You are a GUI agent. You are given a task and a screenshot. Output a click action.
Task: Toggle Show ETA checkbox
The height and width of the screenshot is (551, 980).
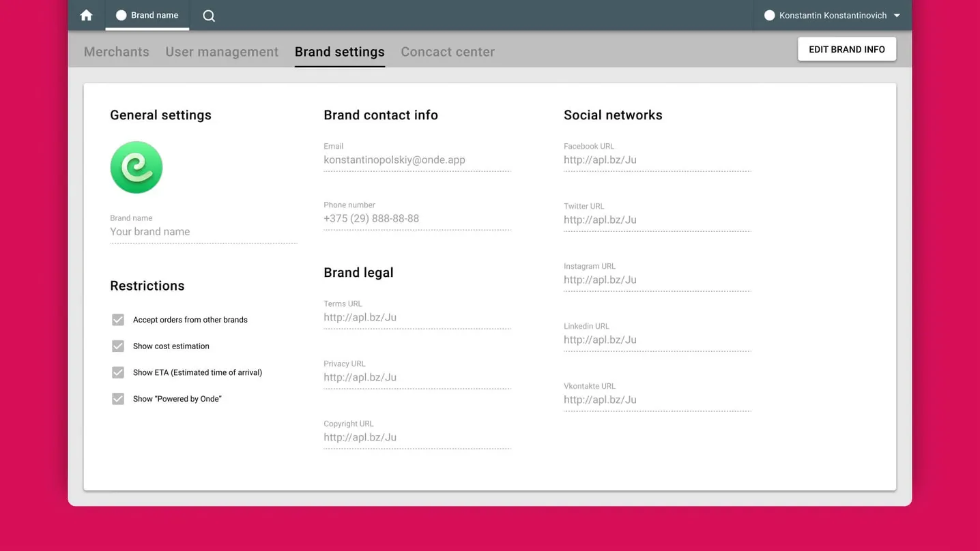[118, 372]
